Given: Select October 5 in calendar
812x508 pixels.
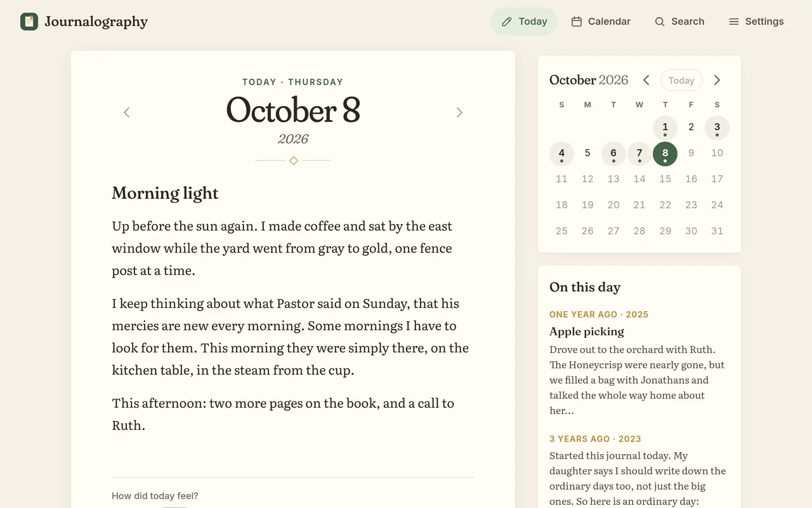Looking at the screenshot, I should click(587, 154).
